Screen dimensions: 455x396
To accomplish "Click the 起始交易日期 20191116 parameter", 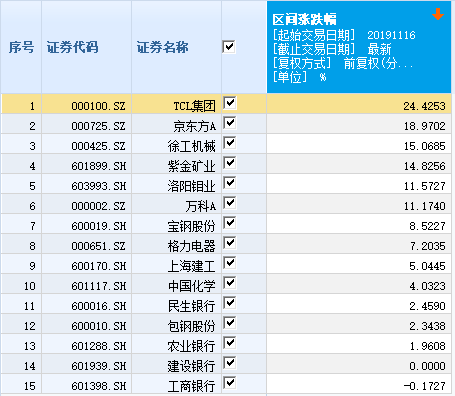I will [x=344, y=35].
